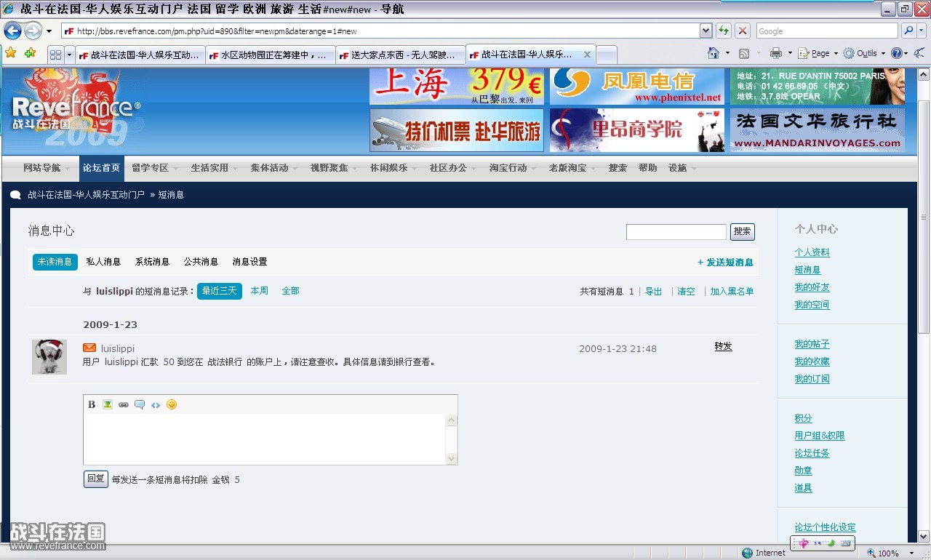Open the tab list dropdown next to Quick Tabs

[x=70, y=55]
